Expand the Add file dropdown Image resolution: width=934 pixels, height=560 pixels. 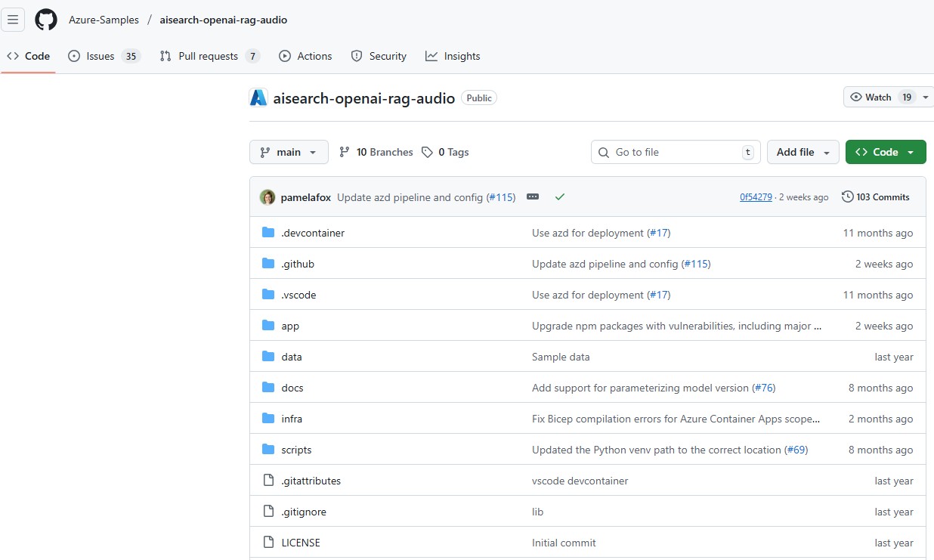click(803, 152)
